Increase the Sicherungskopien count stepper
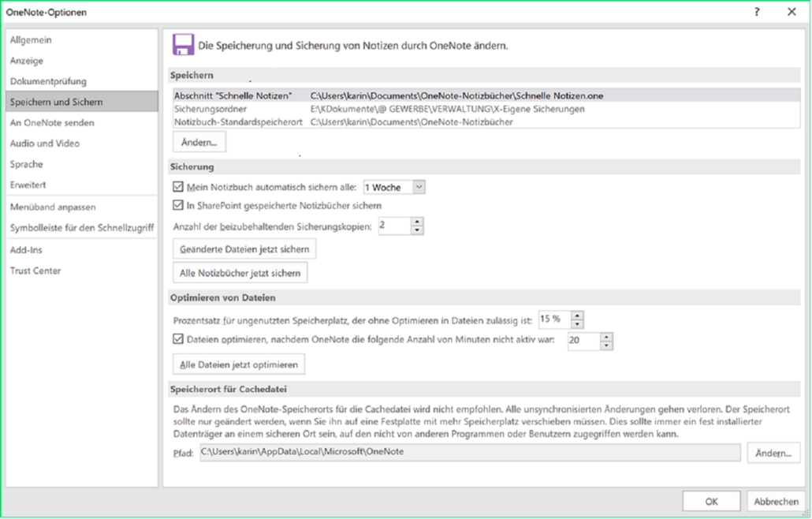Screen dimensions: 812x519 point(415,222)
